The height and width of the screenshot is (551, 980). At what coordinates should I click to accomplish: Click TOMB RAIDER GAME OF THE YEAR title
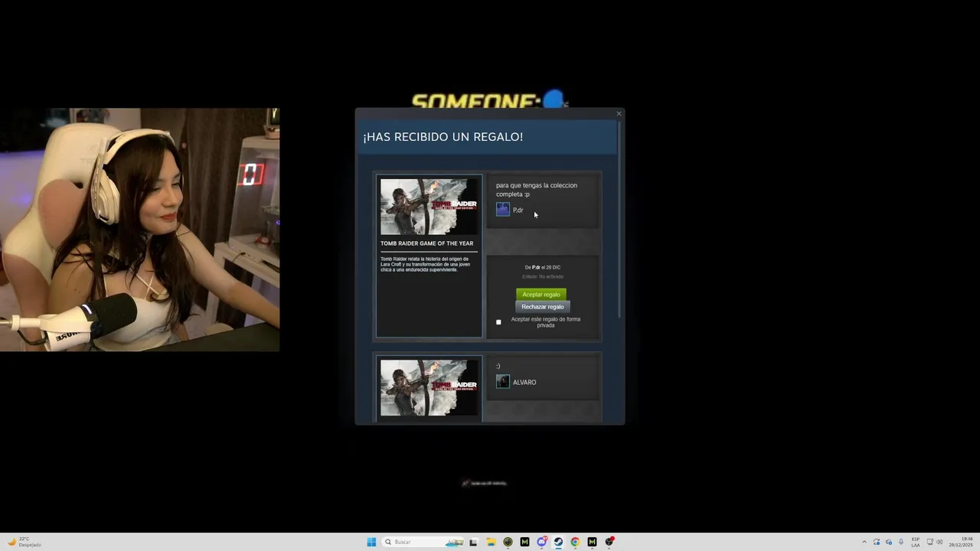pos(426,243)
